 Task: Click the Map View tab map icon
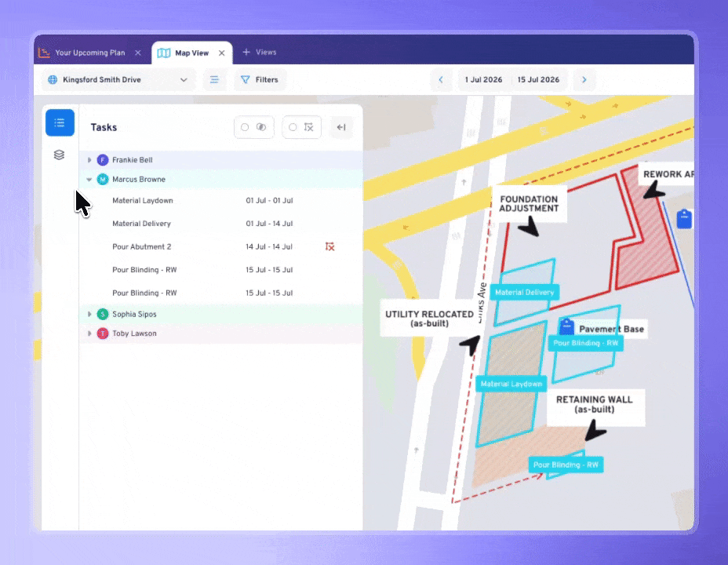click(164, 53)
